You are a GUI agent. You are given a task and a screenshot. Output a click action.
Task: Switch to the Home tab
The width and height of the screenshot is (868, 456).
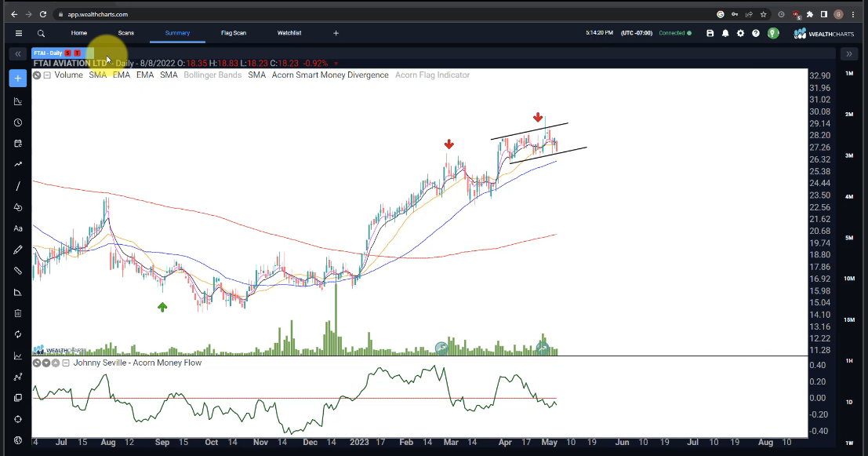point(79,33)
